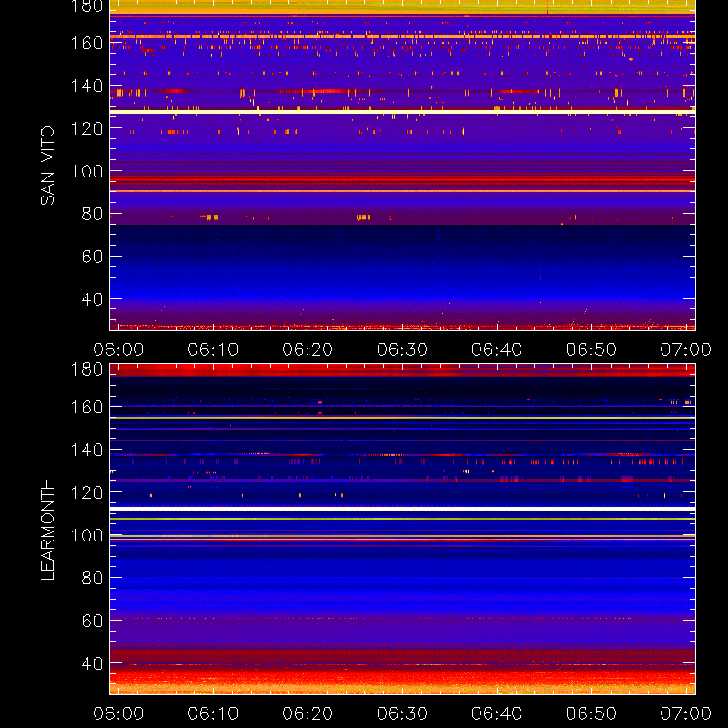Image resolution: width=728 pixels, height=728 pixels.
Task: Select 100 label on San Vito frequency axis
Action: [86, 171]
